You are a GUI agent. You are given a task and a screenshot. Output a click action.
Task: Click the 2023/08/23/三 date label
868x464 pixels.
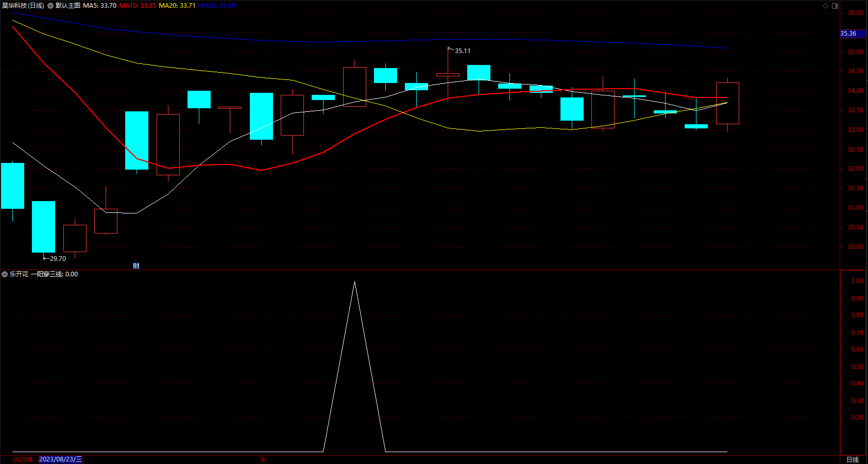(x=60, y=459)
